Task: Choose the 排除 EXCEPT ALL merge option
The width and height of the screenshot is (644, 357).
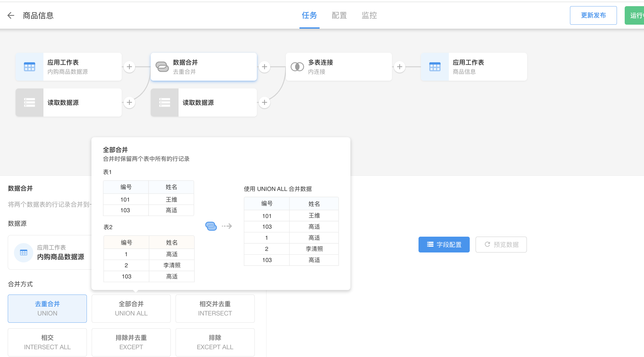Action: pos(215,342)
